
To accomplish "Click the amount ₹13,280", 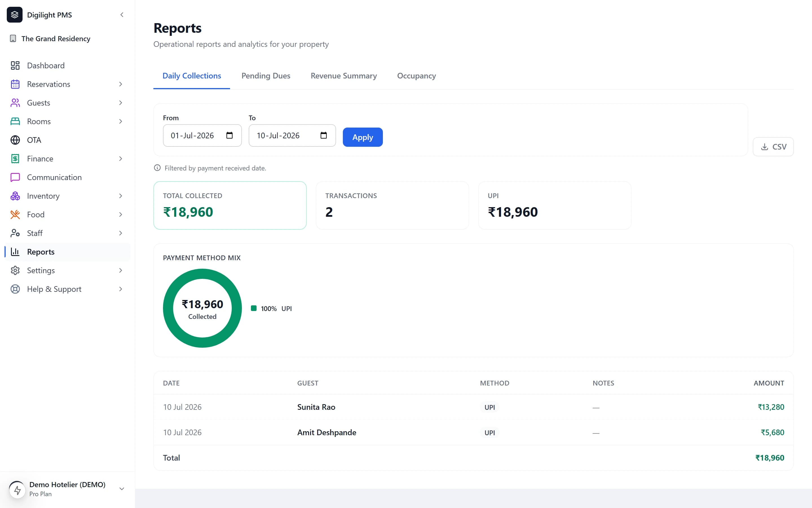I will coord(771,407).
